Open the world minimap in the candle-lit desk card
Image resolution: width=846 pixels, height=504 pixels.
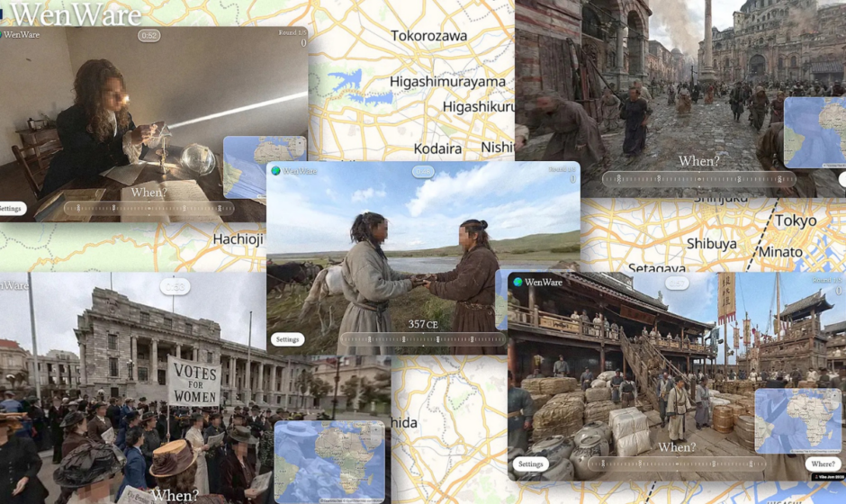pyautogui.click(x=265, y=167)
